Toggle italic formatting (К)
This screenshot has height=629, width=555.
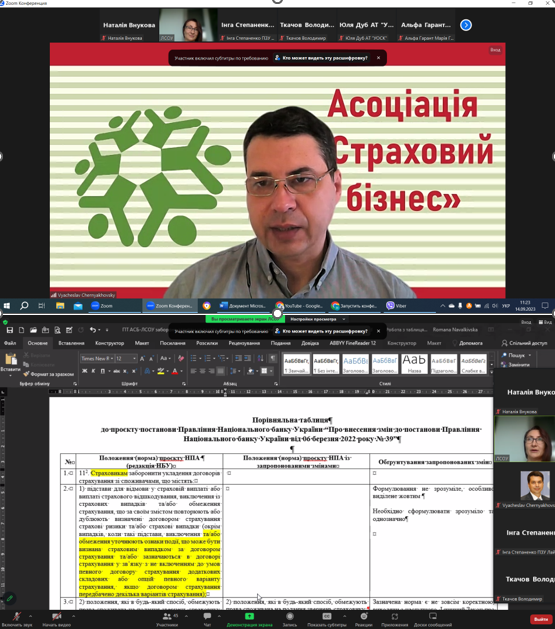93,371
